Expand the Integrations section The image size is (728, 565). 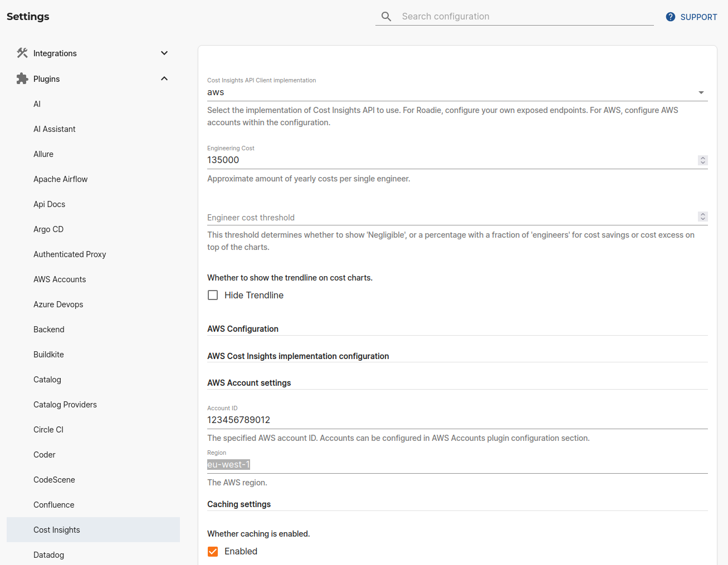tap(164, 53)
